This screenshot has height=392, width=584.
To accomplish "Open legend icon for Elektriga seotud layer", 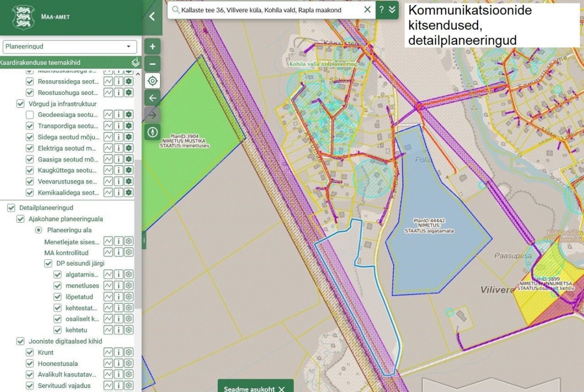I will 108,148.
